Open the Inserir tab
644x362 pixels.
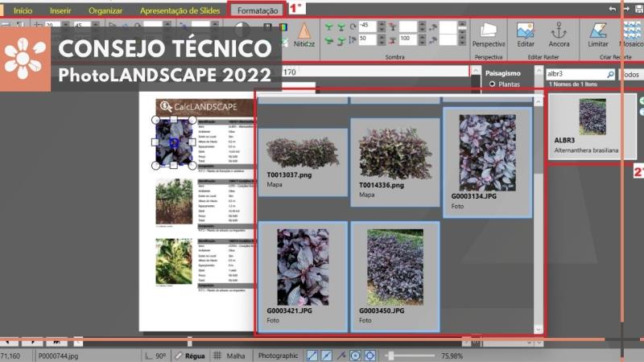point(60,10)
